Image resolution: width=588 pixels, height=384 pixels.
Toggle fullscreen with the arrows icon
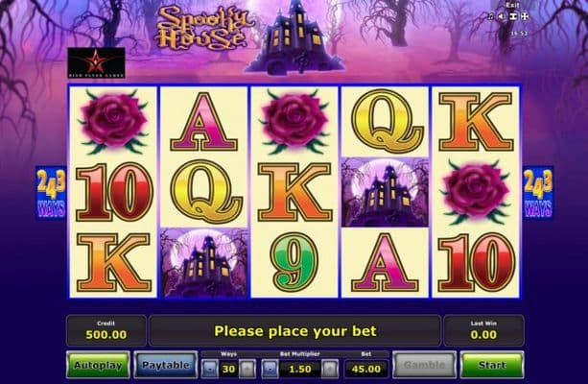click(x=525, y=16)
